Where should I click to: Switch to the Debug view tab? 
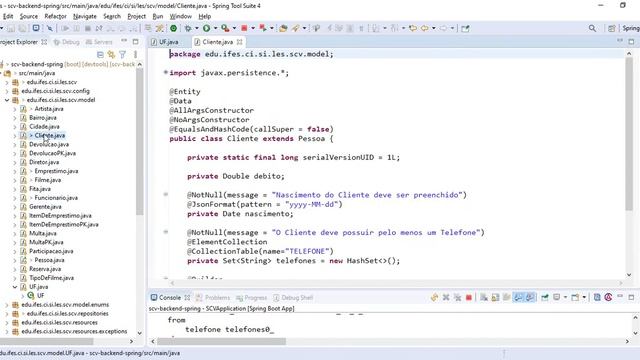click(x=67, y=42)
